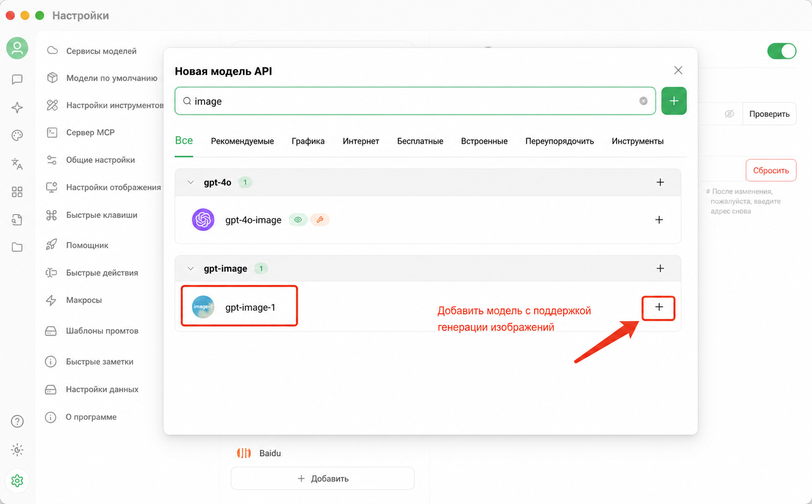The image size is (812, 504).
Task: Click the Baidu provider logo
Action: [244, 453]
